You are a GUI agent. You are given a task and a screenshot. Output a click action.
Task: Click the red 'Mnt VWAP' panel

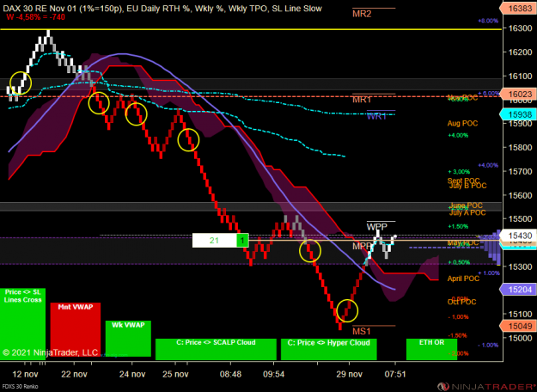pyautogui.click(x=76, y=329)
